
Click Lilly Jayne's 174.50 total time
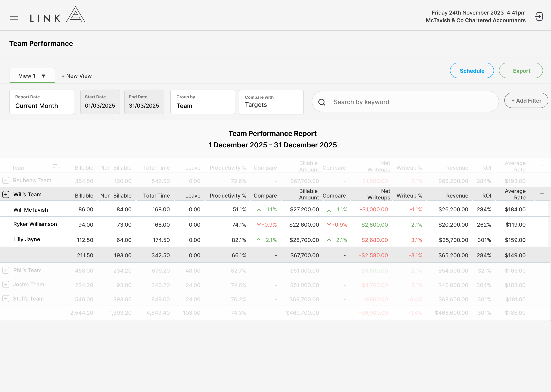tap(161, 240)
